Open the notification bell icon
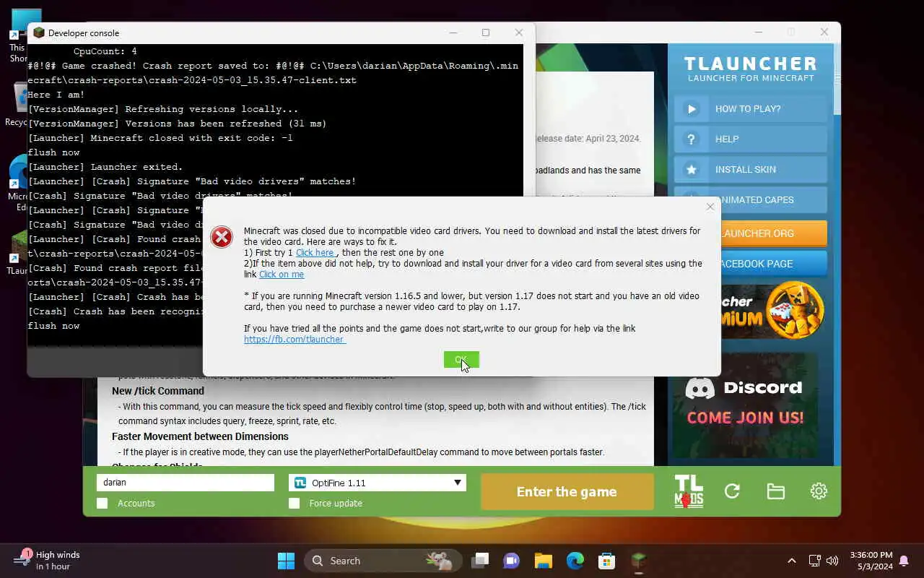Image resolution: width=924 pixels, height=578 pixels. point(904,561)
